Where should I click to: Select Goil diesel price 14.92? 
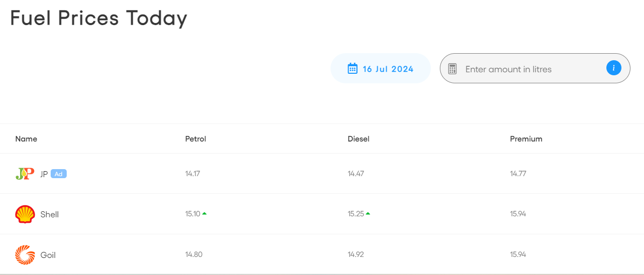tap(356, 254)
